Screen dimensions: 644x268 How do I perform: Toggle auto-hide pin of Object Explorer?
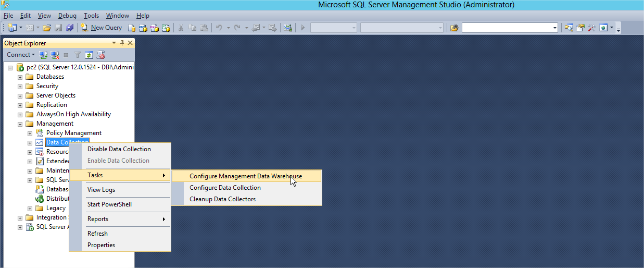(122, 43)
